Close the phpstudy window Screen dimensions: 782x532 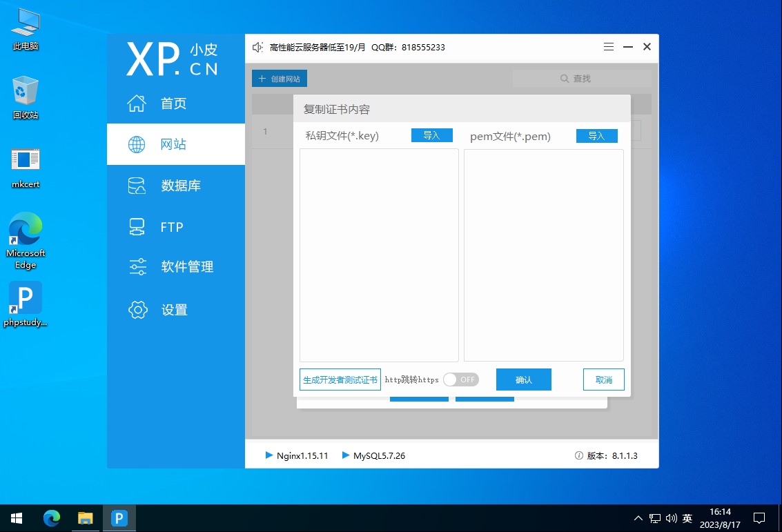tap(647, 47)
